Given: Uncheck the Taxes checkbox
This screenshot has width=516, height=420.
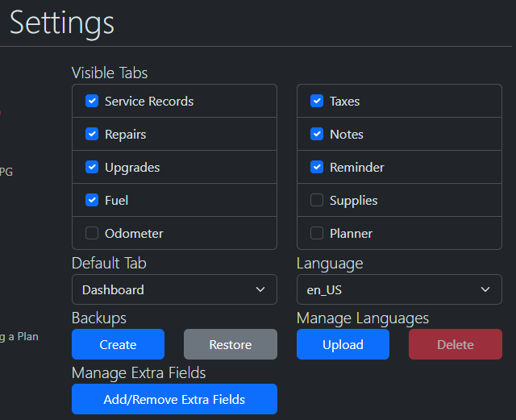Looking at the screenshot, I should (317, 102).
